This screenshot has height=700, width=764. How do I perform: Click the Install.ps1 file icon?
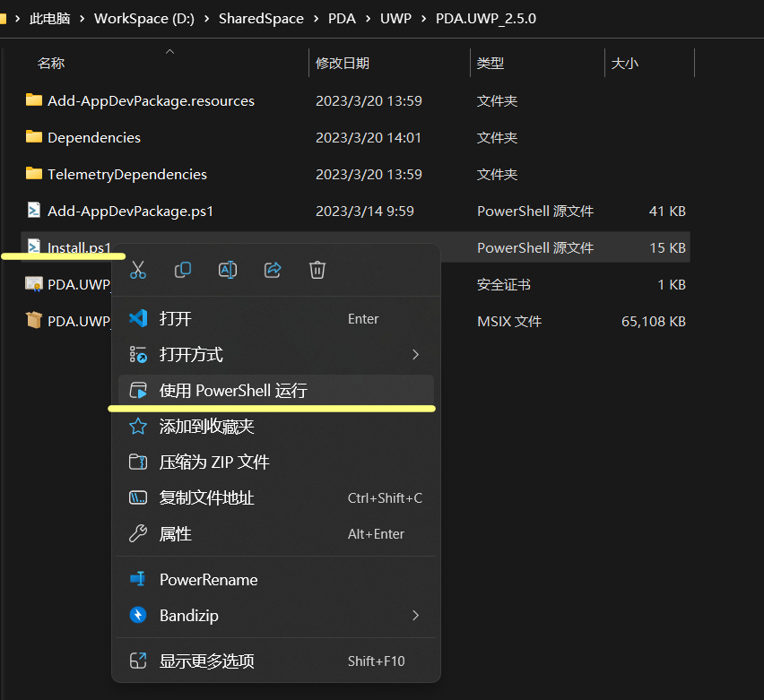coord(33,246)
